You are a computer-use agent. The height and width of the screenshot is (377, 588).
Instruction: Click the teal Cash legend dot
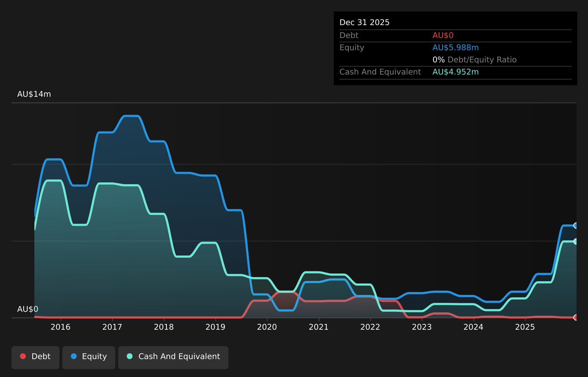click(x=130, y=356)
